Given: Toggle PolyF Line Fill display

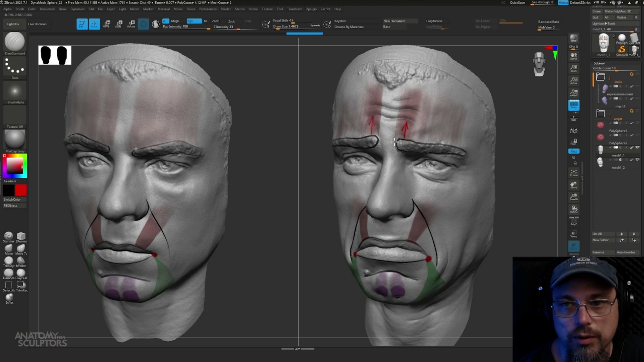Looking at the screenshot, I should [x=574, y=221].
